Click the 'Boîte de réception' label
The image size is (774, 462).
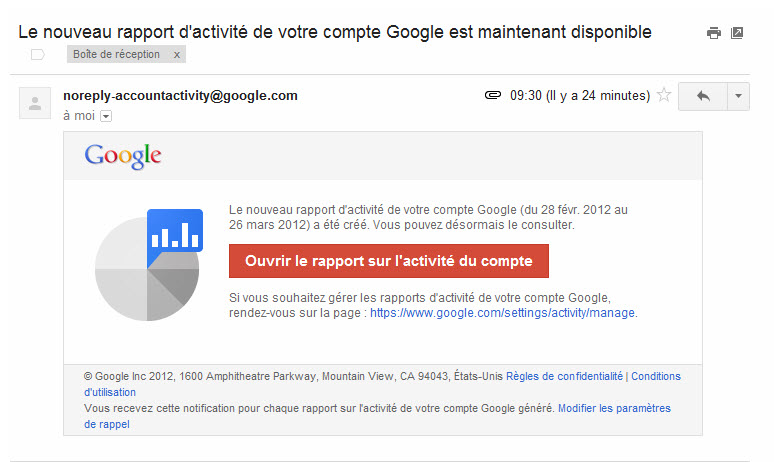pos(116,54)
